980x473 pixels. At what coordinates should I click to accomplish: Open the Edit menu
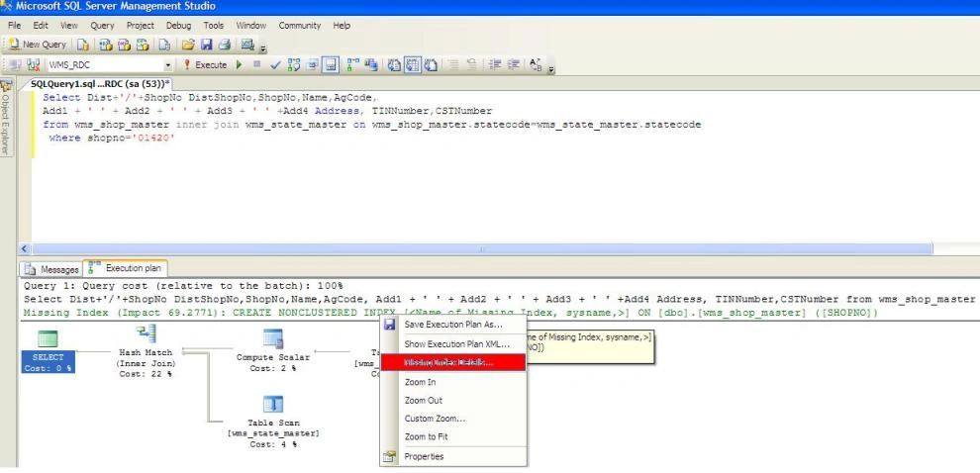click(x=41, y=26)
